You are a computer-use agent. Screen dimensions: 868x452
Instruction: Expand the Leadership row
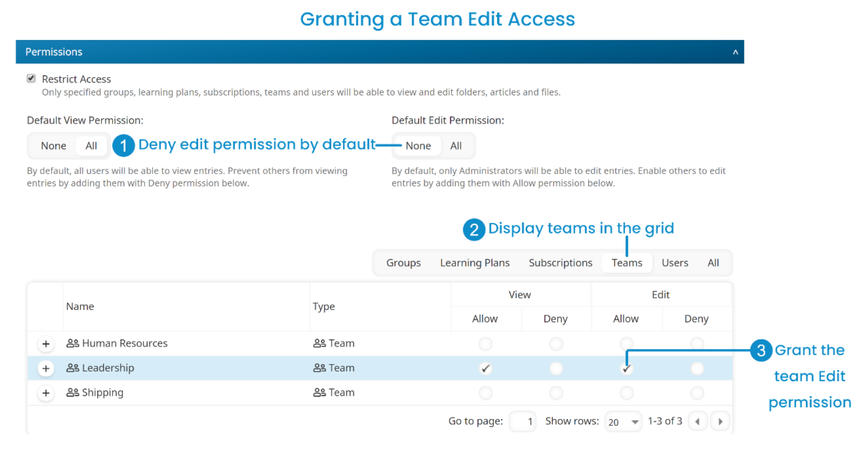click(x=46, y=368)
